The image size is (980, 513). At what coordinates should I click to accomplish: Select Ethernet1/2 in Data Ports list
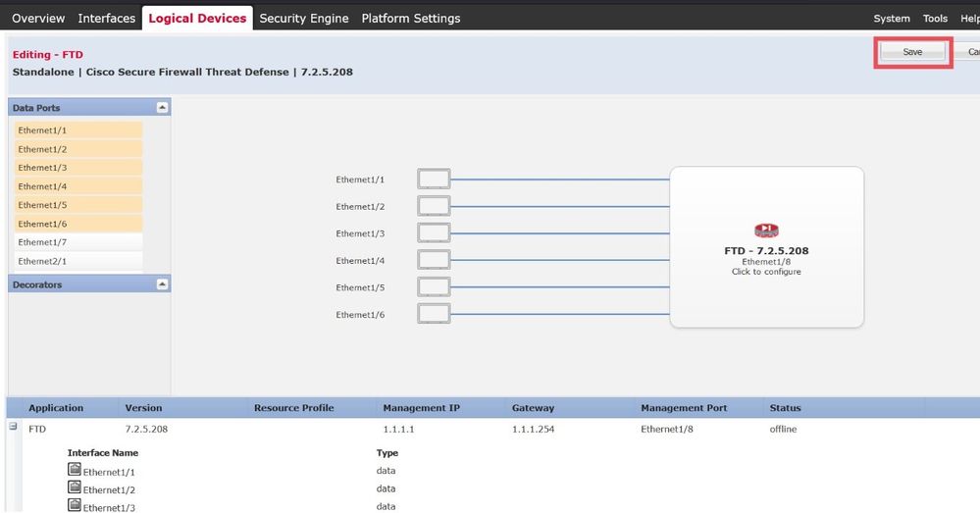click(78, 149)
